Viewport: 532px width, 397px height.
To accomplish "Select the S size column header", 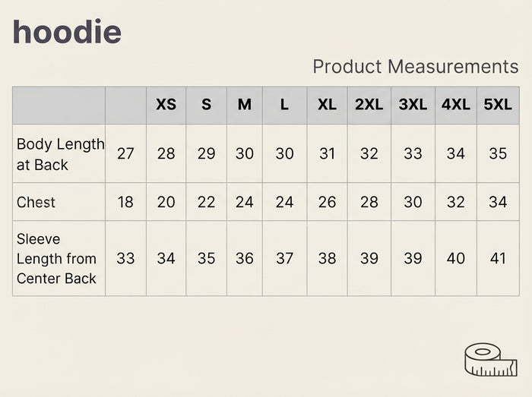I will tap(206, 104).
